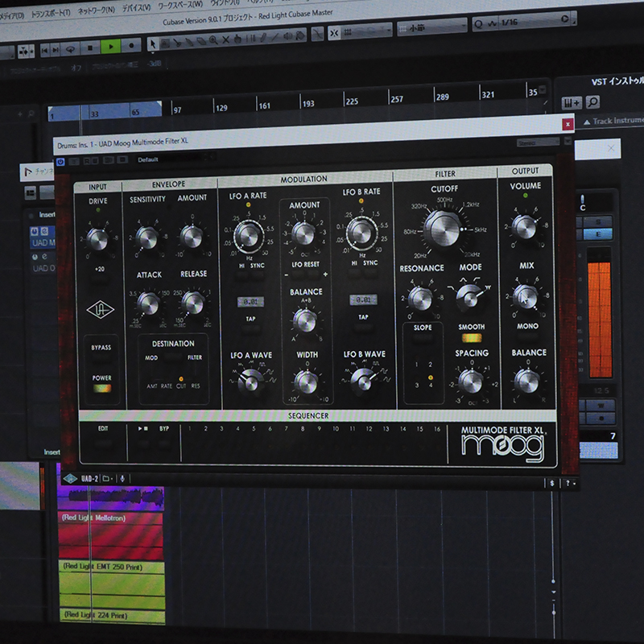Toggle the LFO B HI switch
The height and width of the screenshot is (644, 644).
tap(354, 273)
